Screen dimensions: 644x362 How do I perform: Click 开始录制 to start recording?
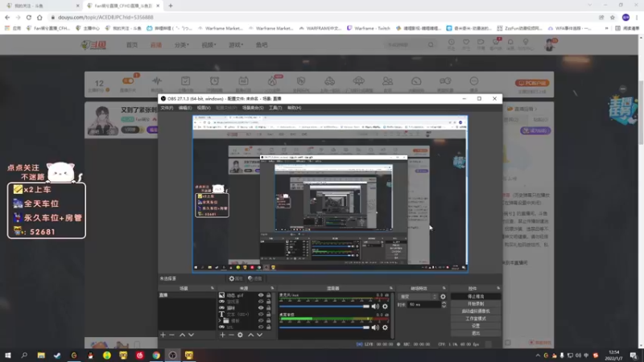[476, 304]
